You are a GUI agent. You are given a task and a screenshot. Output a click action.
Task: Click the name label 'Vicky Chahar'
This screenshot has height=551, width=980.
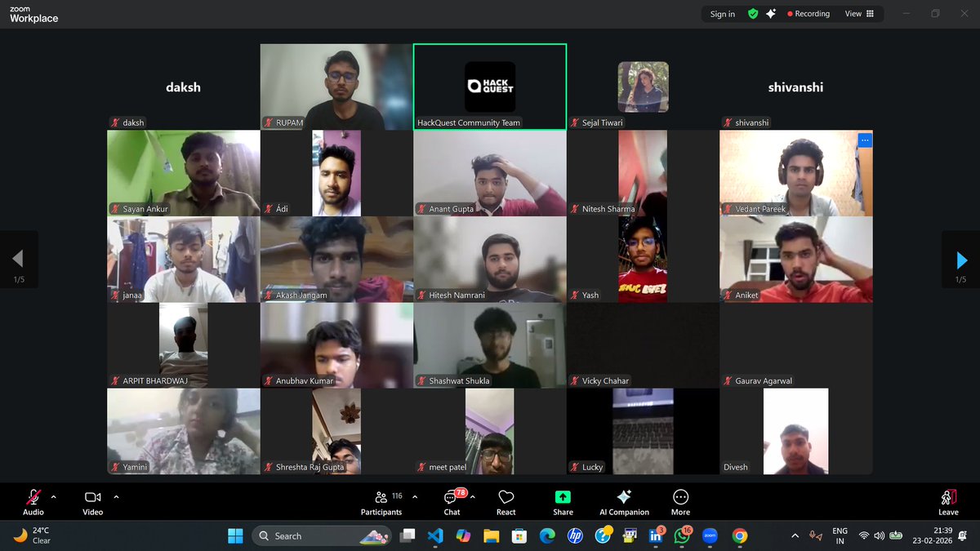coord(605,380)
